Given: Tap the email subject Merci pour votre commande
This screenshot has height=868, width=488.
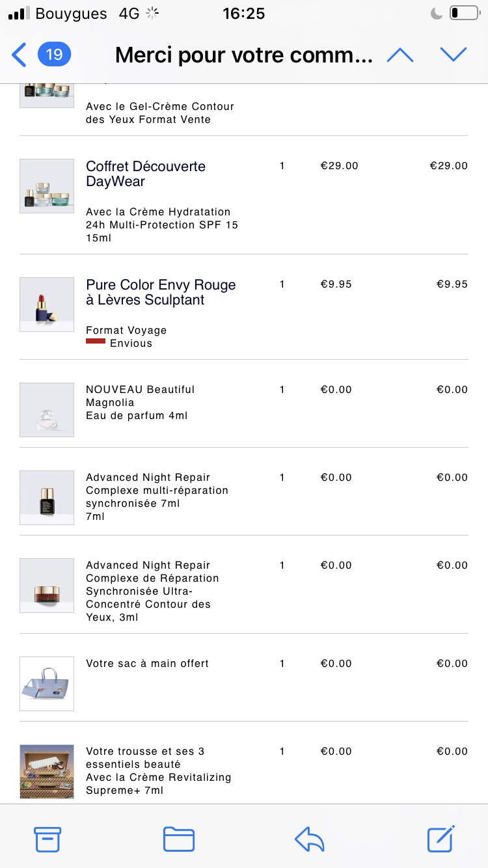Looking at the screenshot, I should pyautogui.click(x=244, y=55).
